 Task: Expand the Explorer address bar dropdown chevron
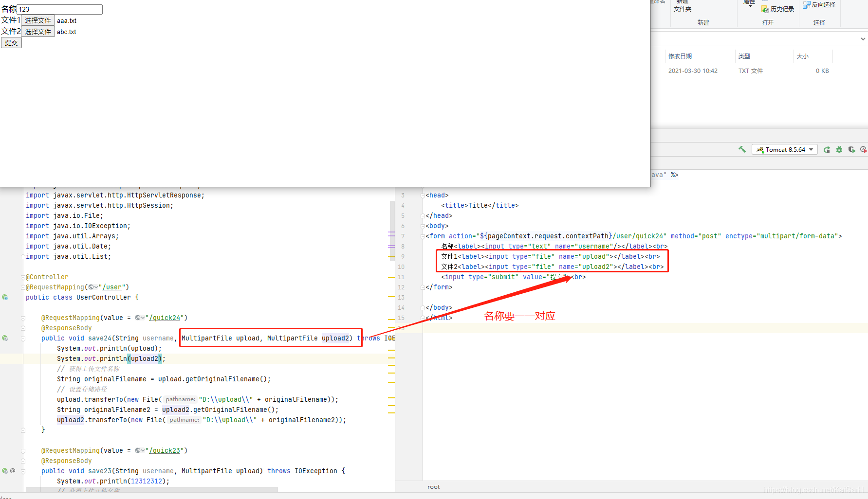[863, 39]
